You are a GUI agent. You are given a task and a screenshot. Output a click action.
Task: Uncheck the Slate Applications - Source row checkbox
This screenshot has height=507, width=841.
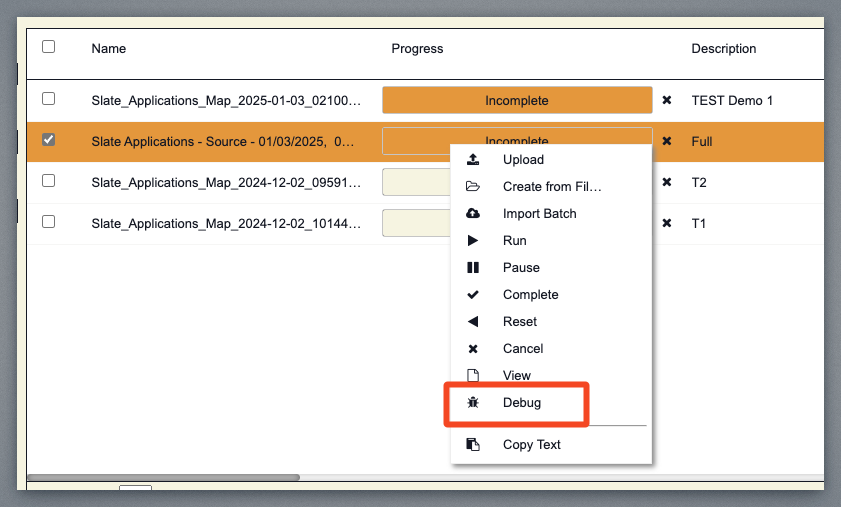click(x=49, y=140)
